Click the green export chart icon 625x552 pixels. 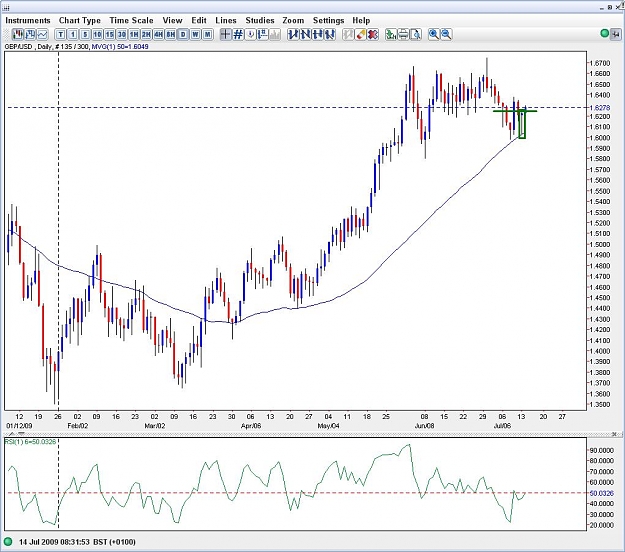pyautogui.click(x=391, y=34)
